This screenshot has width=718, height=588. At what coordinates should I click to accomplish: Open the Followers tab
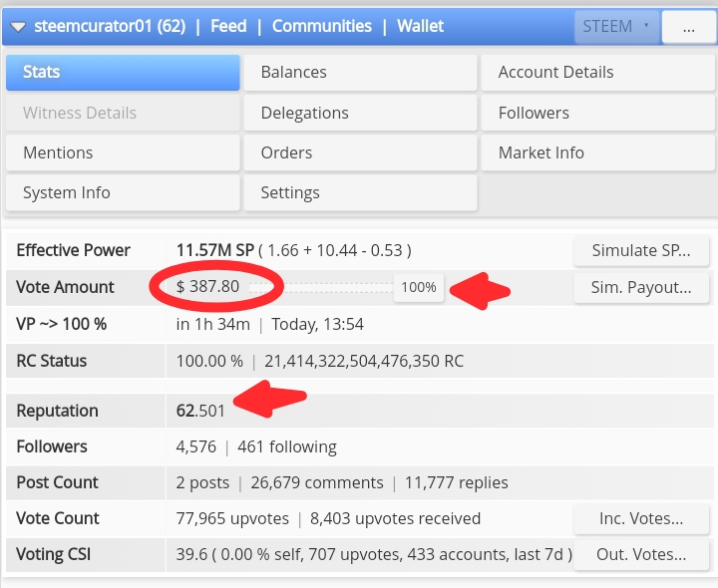pyautogui.click(x=598, y=113)
